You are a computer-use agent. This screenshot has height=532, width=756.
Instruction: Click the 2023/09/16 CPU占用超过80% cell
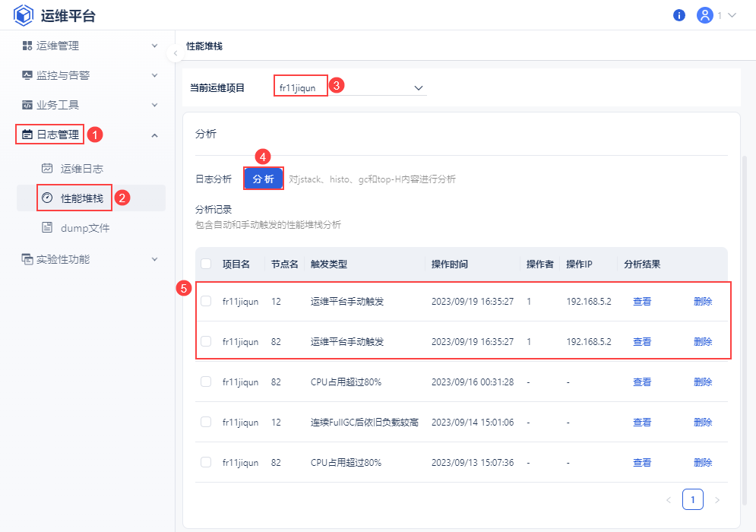[x=346, y=382]
